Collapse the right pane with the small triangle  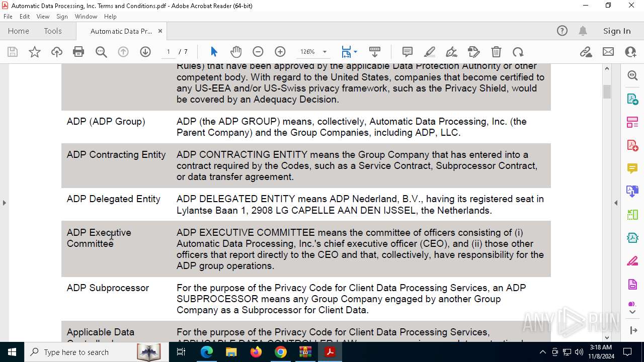tap(616, 203)
